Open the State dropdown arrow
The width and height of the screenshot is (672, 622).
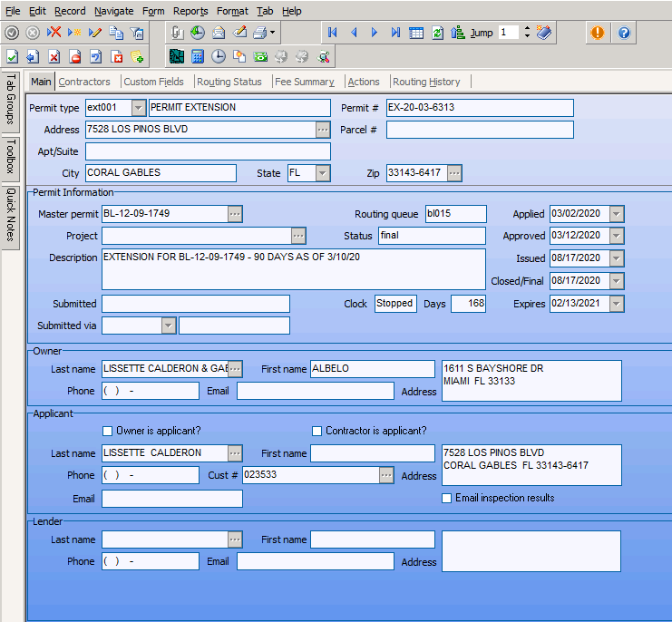pyautogui.click(x=322, y=173)
